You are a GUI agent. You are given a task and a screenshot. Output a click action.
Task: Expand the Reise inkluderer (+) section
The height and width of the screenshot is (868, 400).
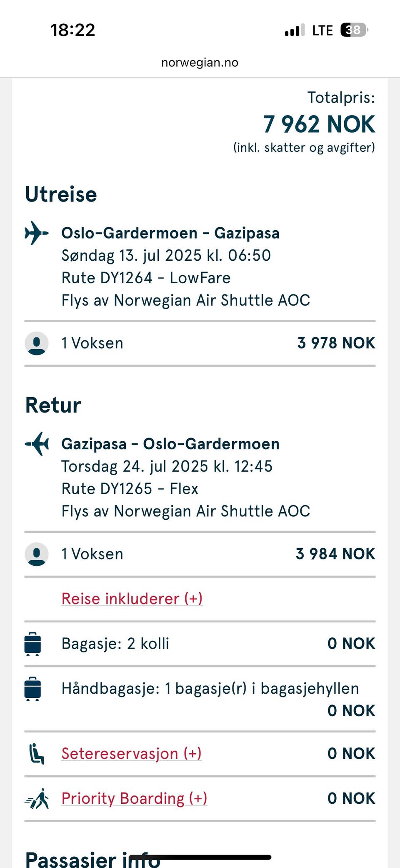(132, 599)
